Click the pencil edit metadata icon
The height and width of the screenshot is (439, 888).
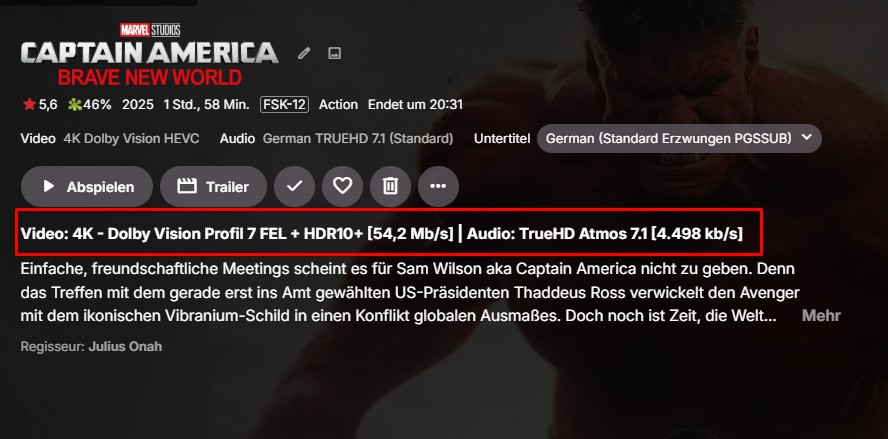point(304,54)
